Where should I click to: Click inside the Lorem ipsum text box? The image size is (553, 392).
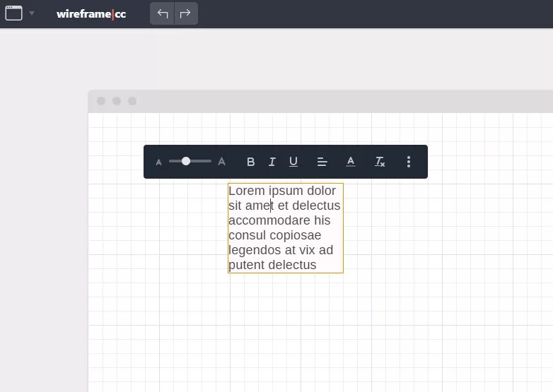point(286,228)
